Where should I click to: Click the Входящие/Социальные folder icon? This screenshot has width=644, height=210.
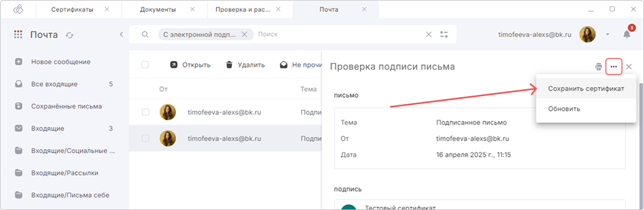[19, 151]
